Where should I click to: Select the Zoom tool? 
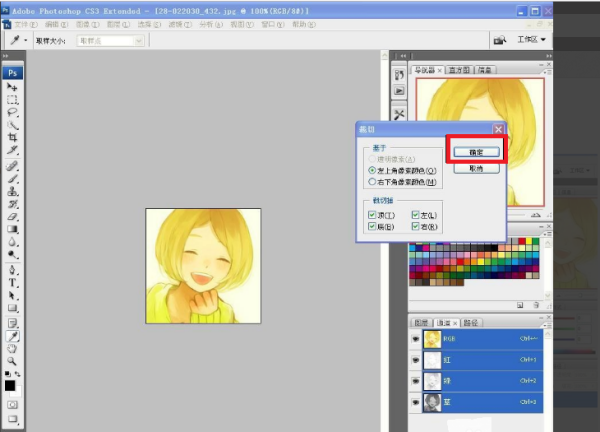(12, 361)
